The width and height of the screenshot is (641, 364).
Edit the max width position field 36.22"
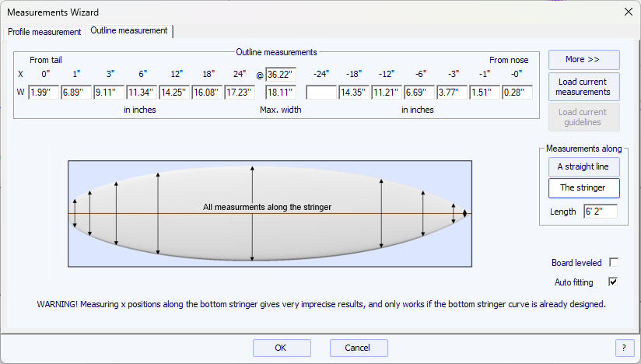[280, 75]
